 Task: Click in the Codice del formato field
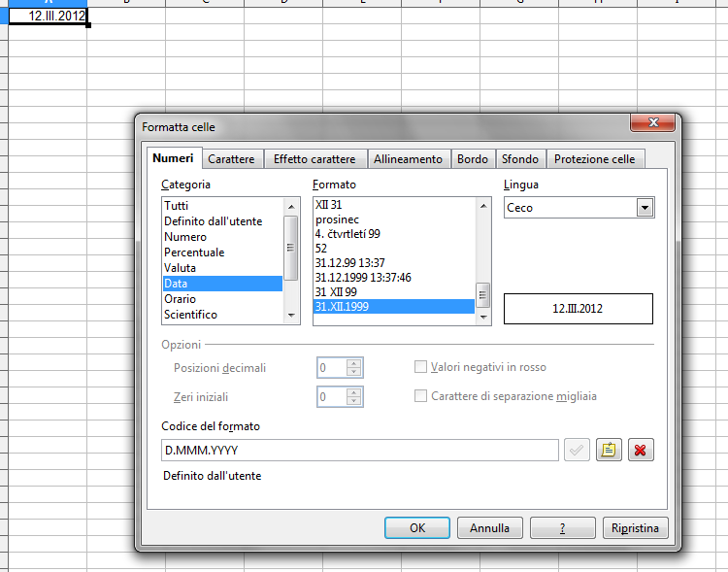click(359, 451)
